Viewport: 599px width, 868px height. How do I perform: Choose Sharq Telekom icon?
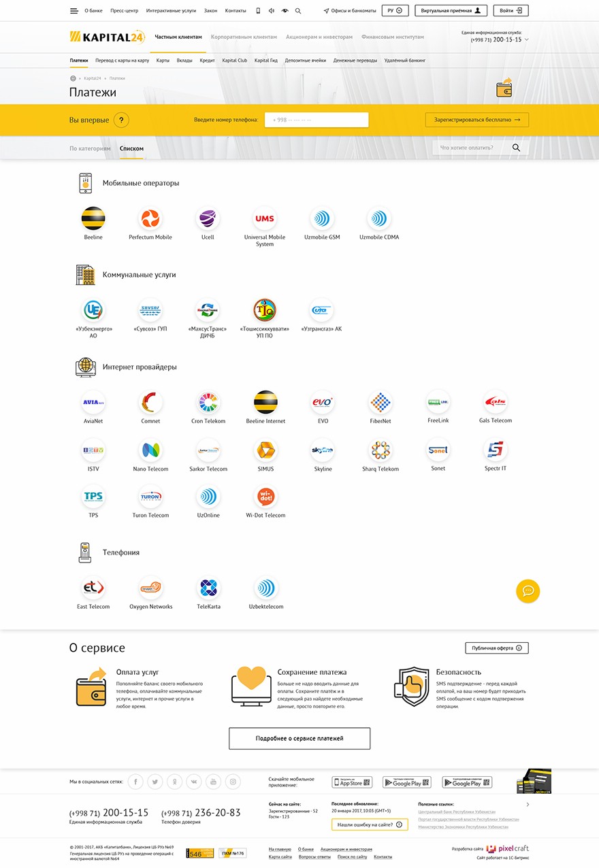[381, 450]
